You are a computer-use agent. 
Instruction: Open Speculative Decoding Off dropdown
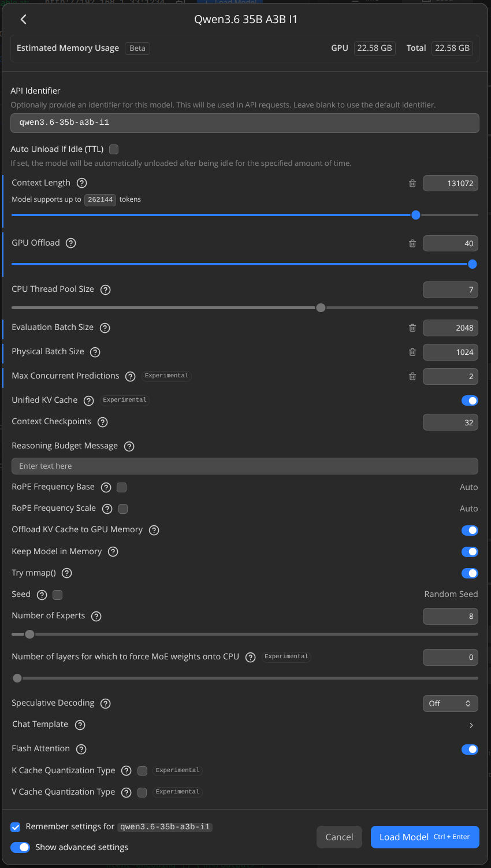point(450,703)
